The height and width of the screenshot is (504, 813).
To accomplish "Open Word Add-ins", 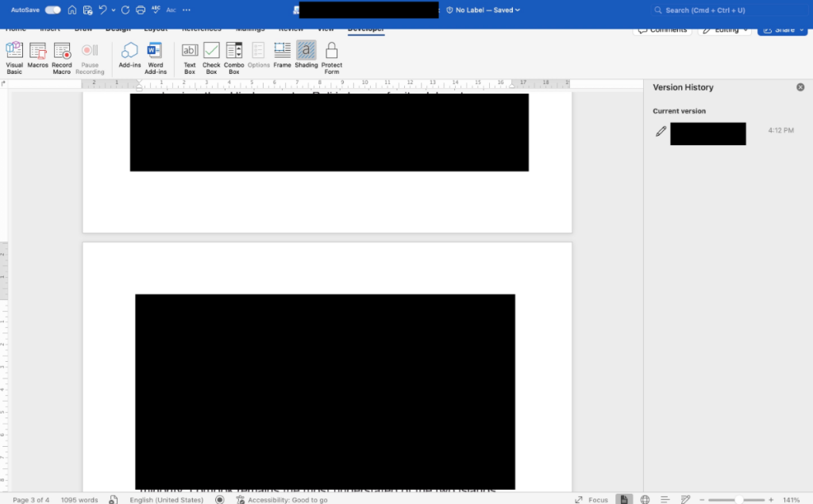I will [x=156, y=58].
